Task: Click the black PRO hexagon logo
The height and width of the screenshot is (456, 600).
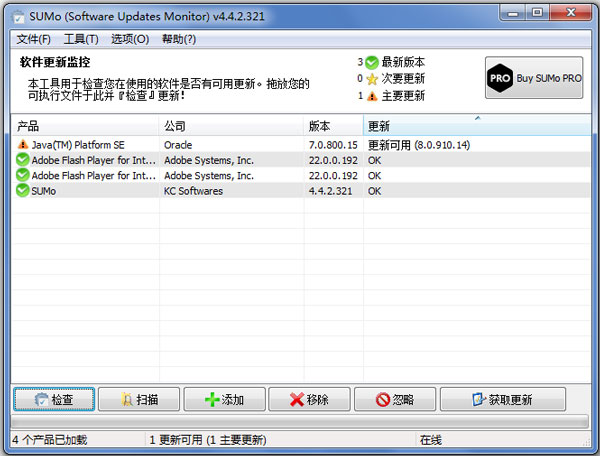Action: pyautogui.click(x=499, y=78)
